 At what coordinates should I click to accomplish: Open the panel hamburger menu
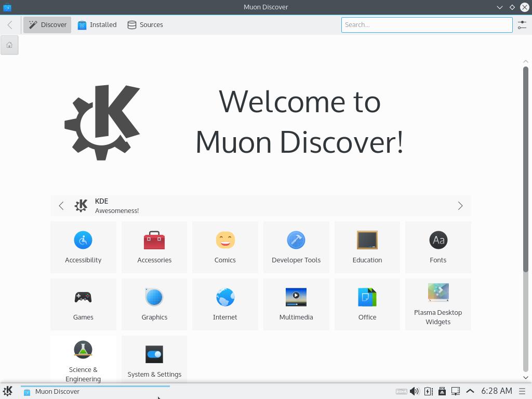coord(522,391)
